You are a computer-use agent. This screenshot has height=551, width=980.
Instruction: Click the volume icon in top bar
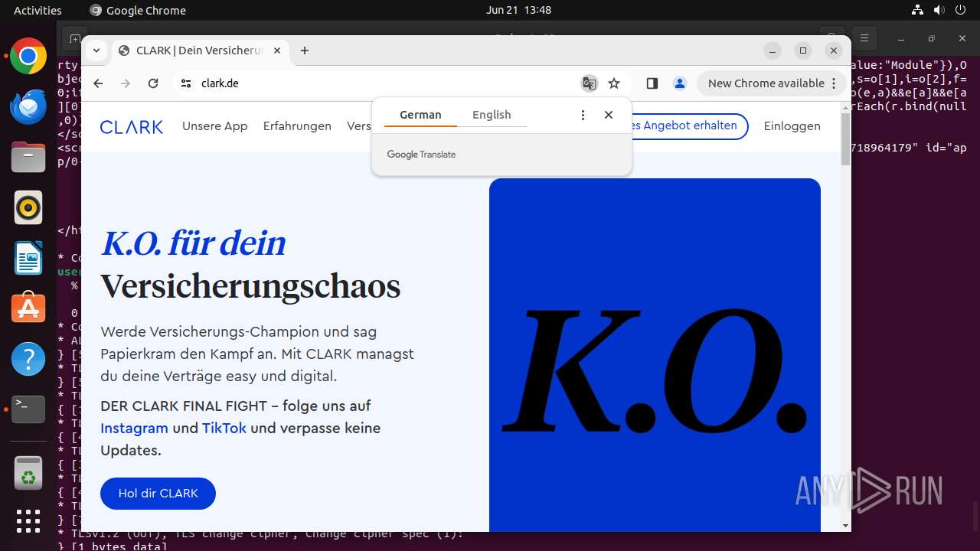938,10
